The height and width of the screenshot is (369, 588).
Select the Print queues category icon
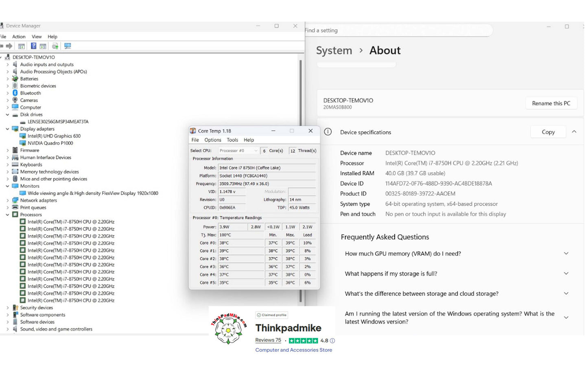15,208
